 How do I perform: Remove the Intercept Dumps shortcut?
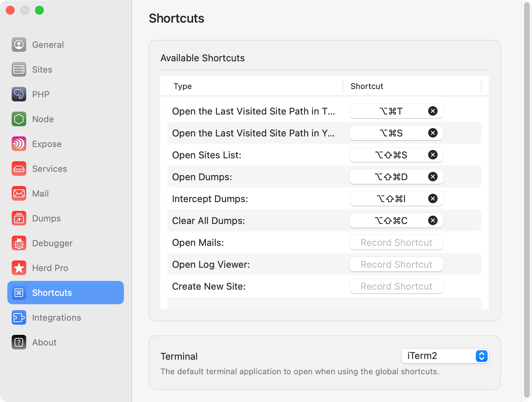433,198
